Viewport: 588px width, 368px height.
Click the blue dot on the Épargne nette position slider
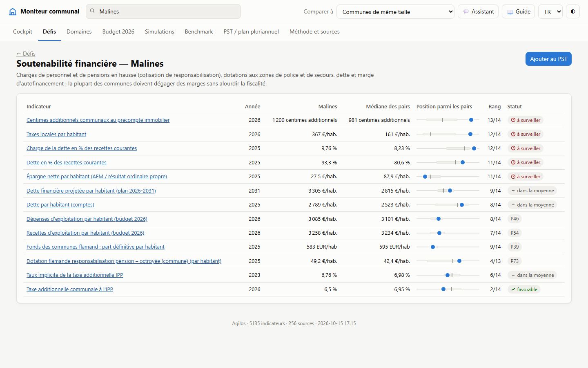(x=425, y=177)
